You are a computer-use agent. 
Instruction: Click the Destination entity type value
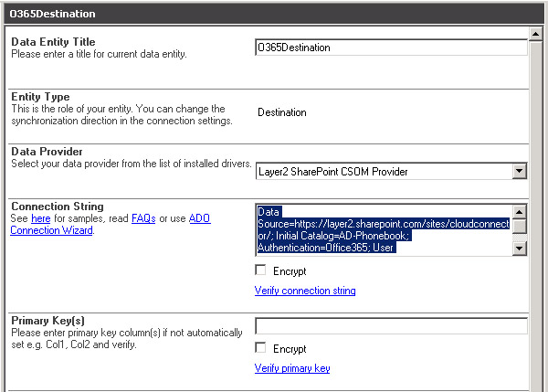click(282, 113)
